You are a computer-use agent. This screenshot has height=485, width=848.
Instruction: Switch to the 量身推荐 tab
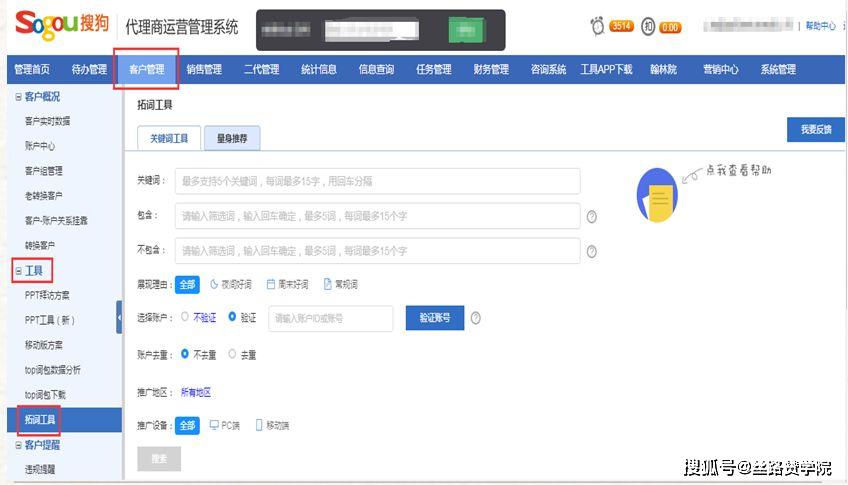232,138
